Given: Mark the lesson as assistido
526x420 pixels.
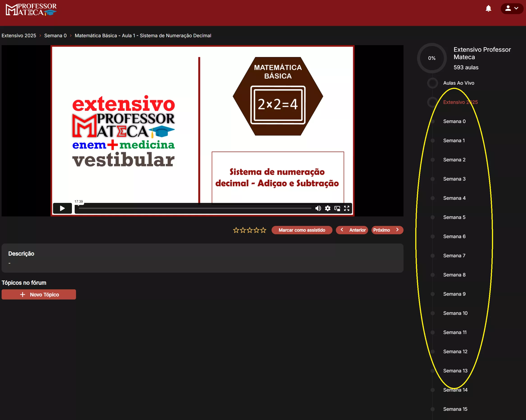Looking at the screenshot, I should point(302,230).
